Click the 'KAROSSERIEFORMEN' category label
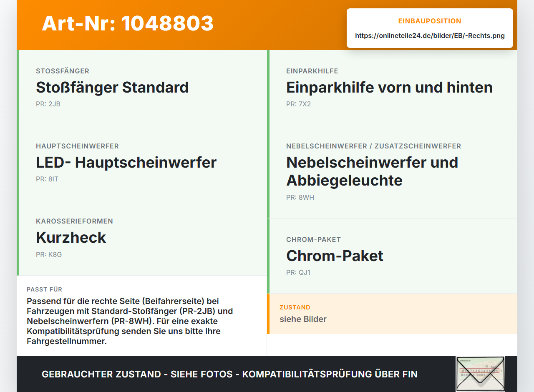Viewport: 534px width, 392px height. (74, 221)
